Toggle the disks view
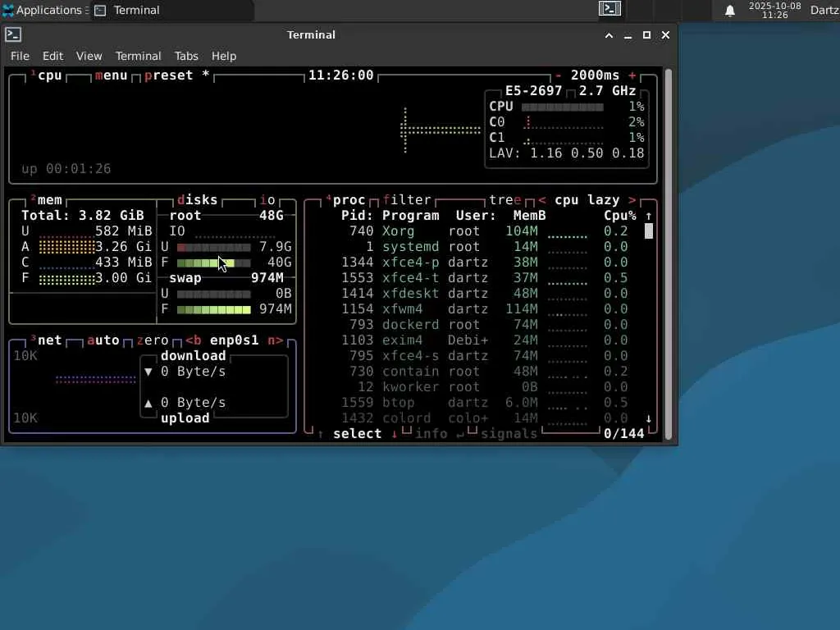This screenshot has height=630, width=840. pos(197,200)
